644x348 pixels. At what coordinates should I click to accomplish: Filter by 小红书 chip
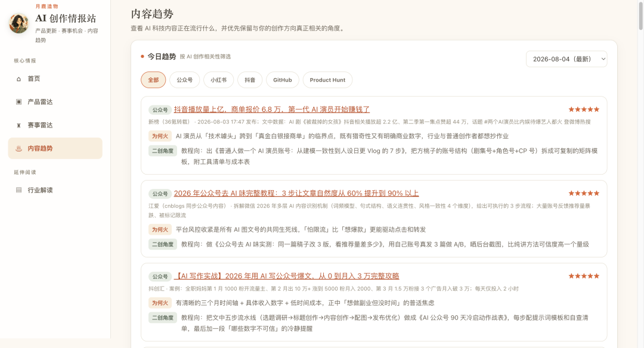(x=218, y=80)
